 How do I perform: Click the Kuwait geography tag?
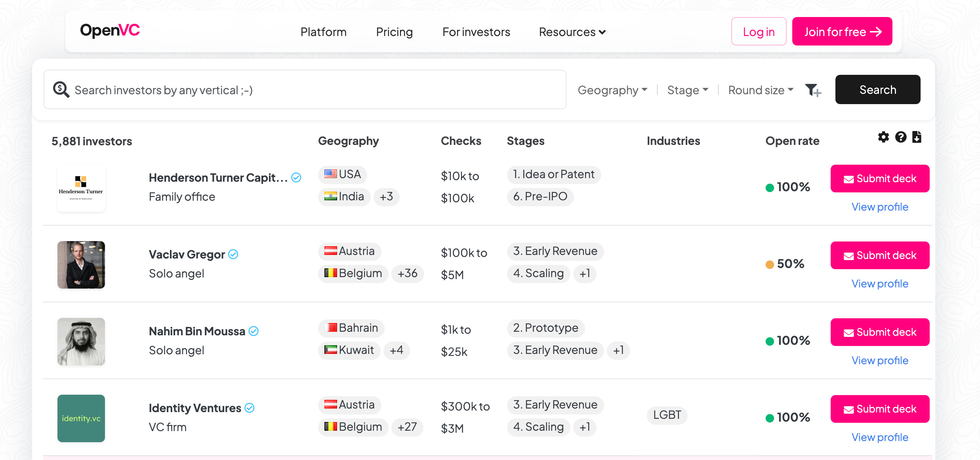349,350
